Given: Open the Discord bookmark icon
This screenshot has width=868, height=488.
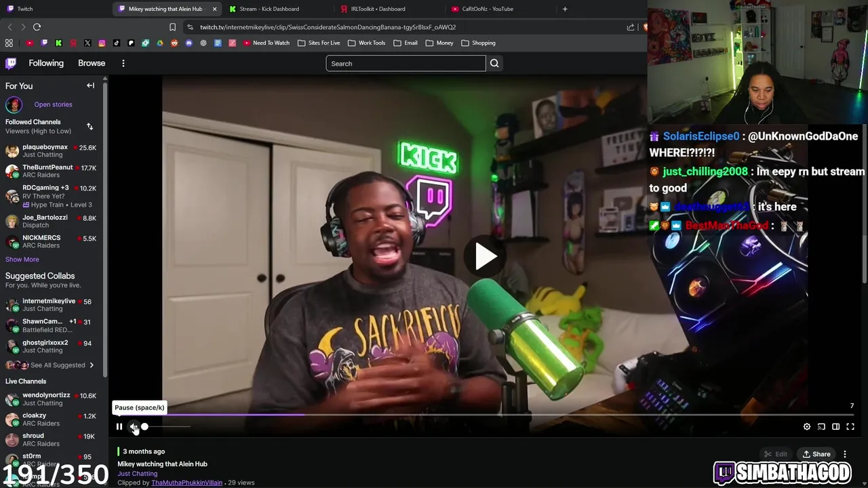Looking at the screenshot, I should click(189, 43).
